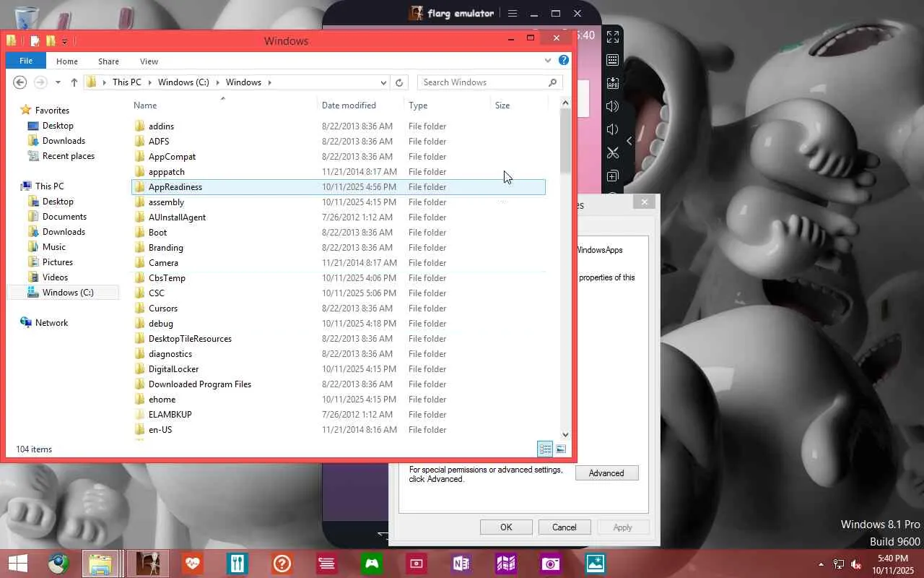The height and width of the screenshot is (578, 924).
Task: Expand the ribbon with the chevron near help
Action: coord(548,61)
